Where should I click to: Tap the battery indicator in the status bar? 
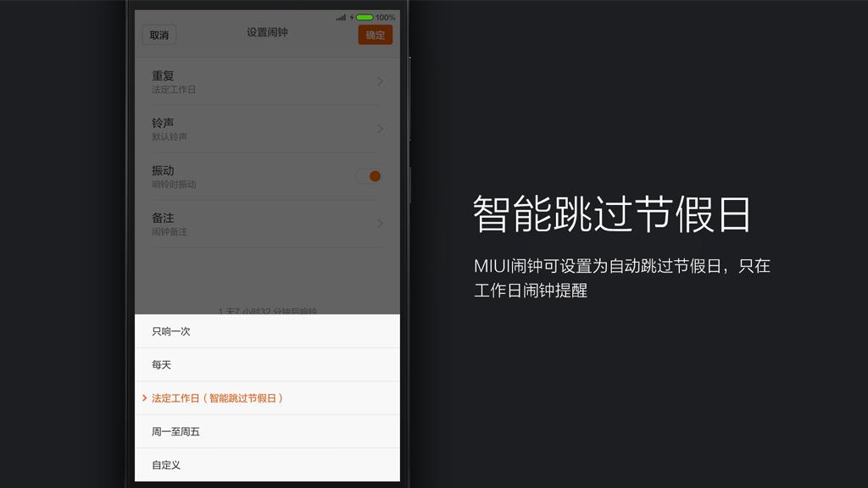point(364,16)
